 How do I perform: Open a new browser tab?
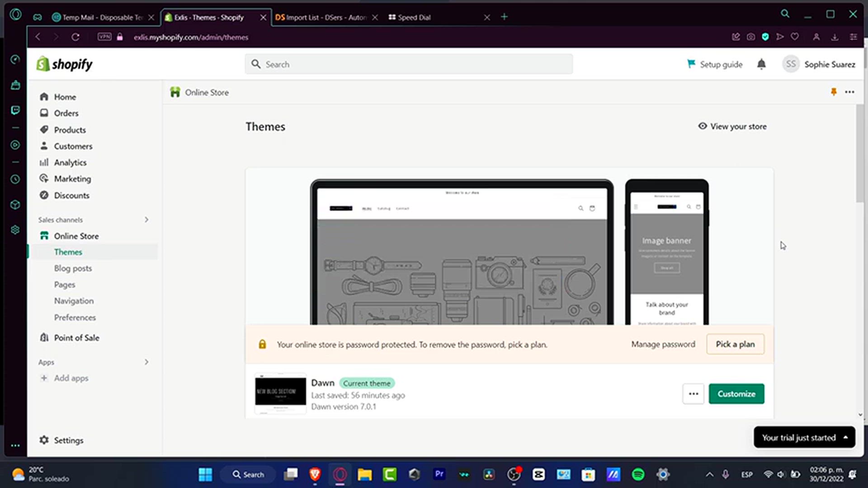point(504,17)
